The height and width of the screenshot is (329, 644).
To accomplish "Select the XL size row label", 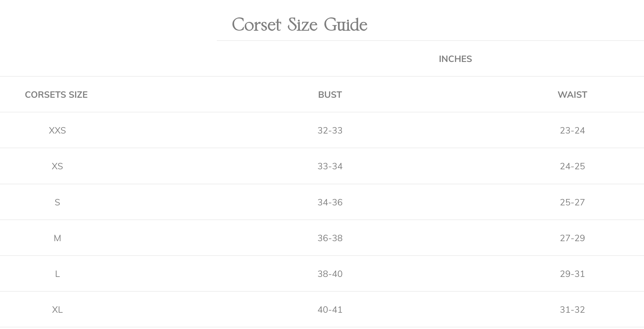I will click(x=57, y=310).
